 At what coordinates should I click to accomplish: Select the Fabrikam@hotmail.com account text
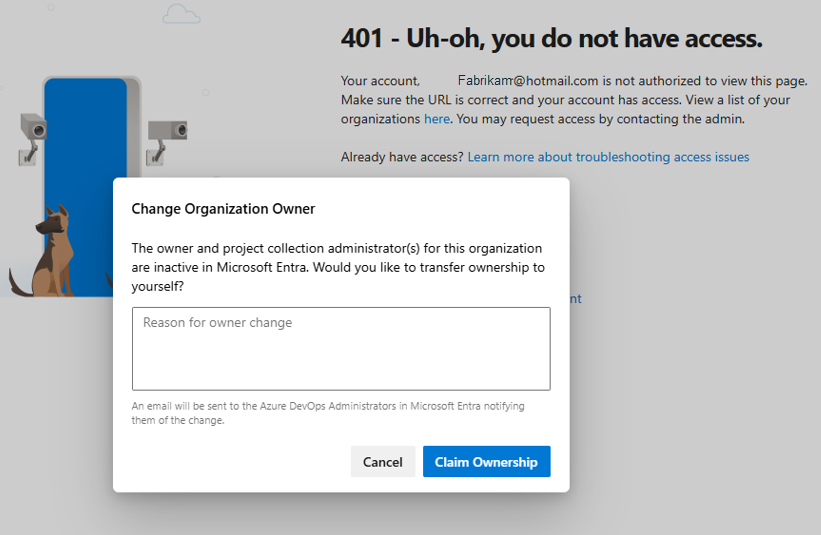tap(528, 81)
